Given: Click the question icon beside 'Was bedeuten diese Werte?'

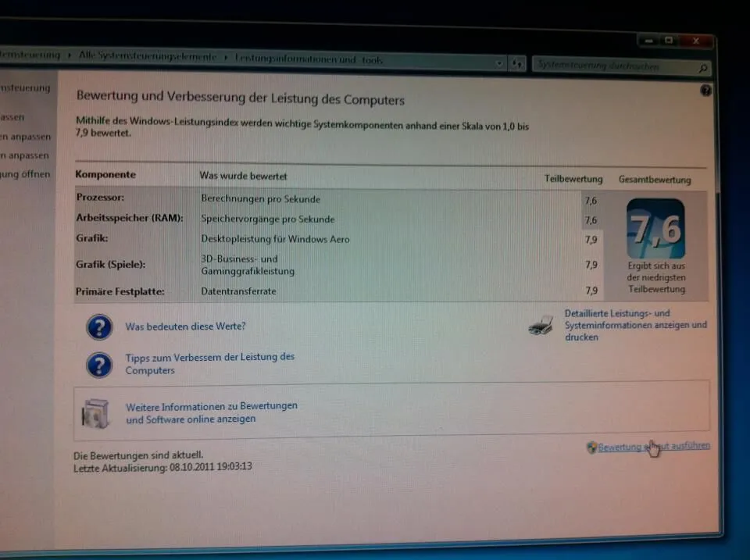Looking at the screenshot, I should click(x=99, y=327).
